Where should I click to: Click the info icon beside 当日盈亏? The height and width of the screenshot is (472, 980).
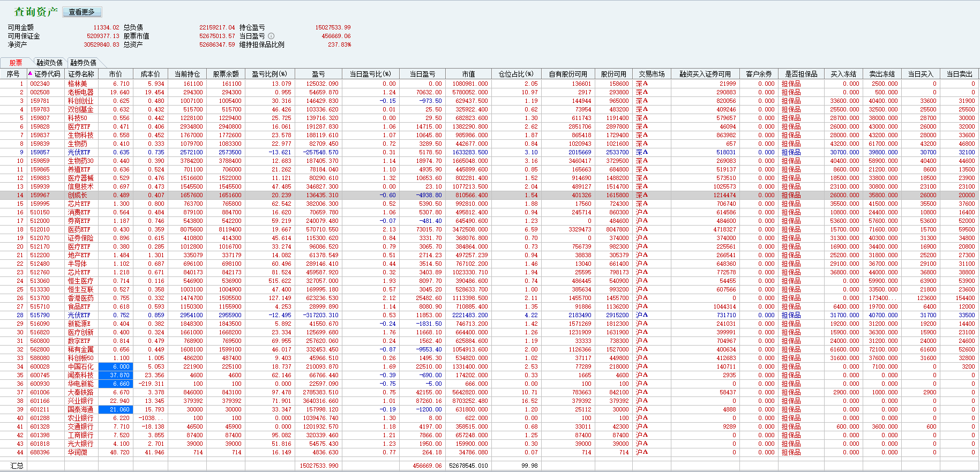(271, 36)
